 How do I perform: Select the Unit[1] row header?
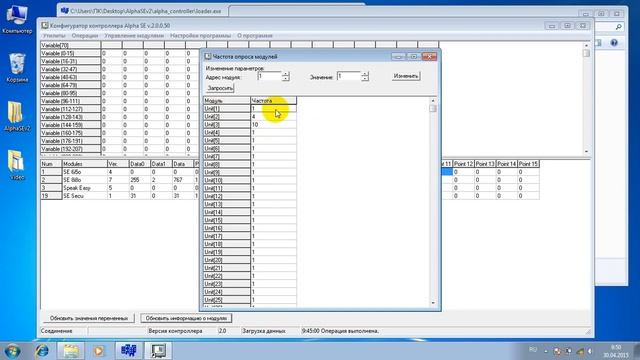click(x=227, y=109)
